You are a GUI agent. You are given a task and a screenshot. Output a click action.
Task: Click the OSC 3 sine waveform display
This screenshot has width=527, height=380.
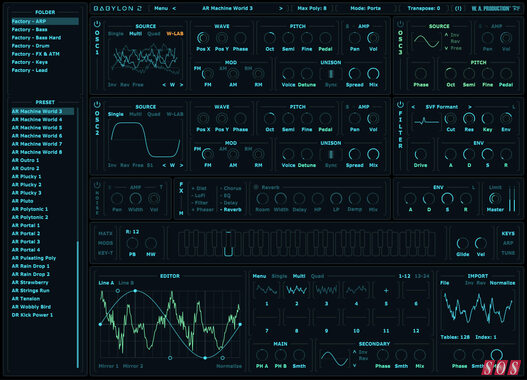click(x=426, y=41)
